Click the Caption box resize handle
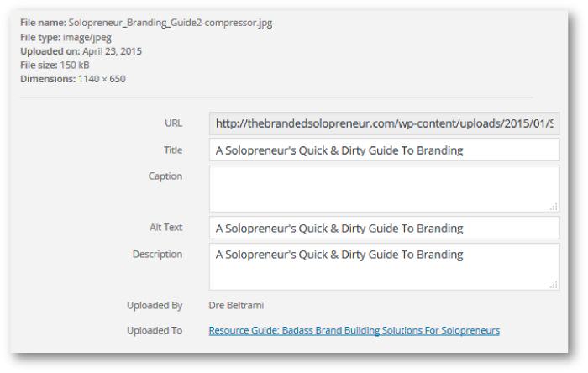This screenshot has height=373, width=588. (554, 207)
